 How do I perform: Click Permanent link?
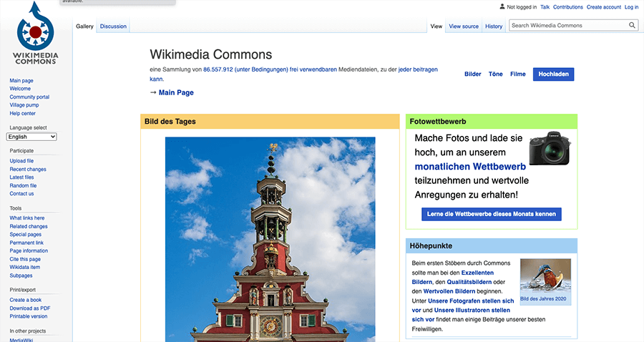tap(26, 243)
